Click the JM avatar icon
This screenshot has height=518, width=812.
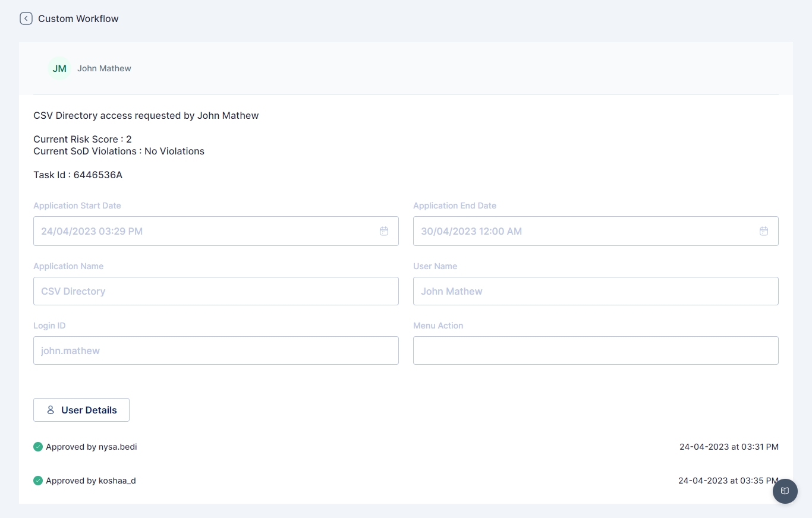coord(59,68)
